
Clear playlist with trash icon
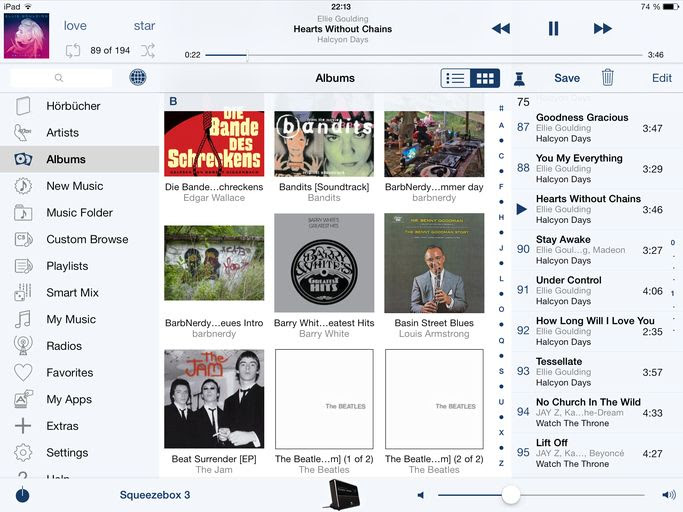coord(607,78)
